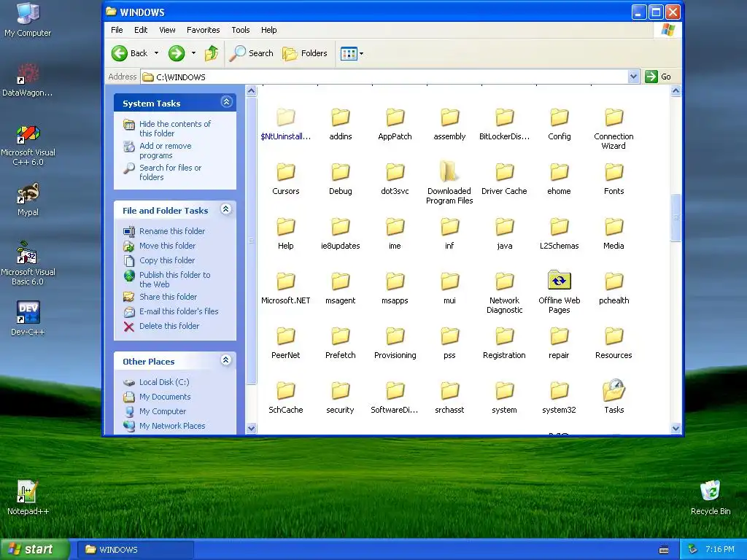
Task: Expand the Address bar dropdown
Action: pos(633,77)
